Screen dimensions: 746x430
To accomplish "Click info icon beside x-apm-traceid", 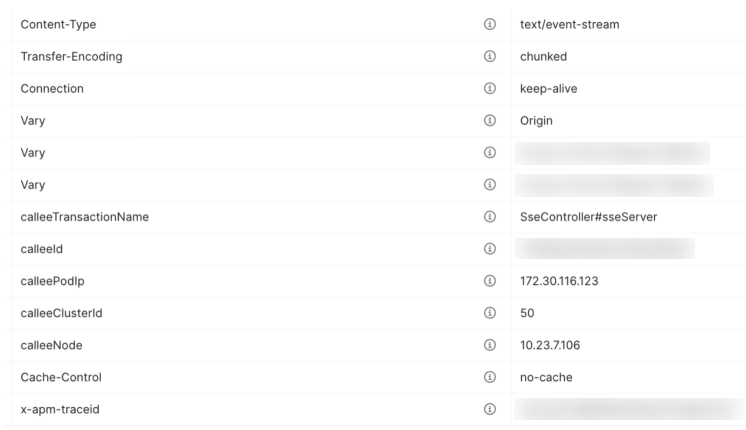I will coord(490,409).
